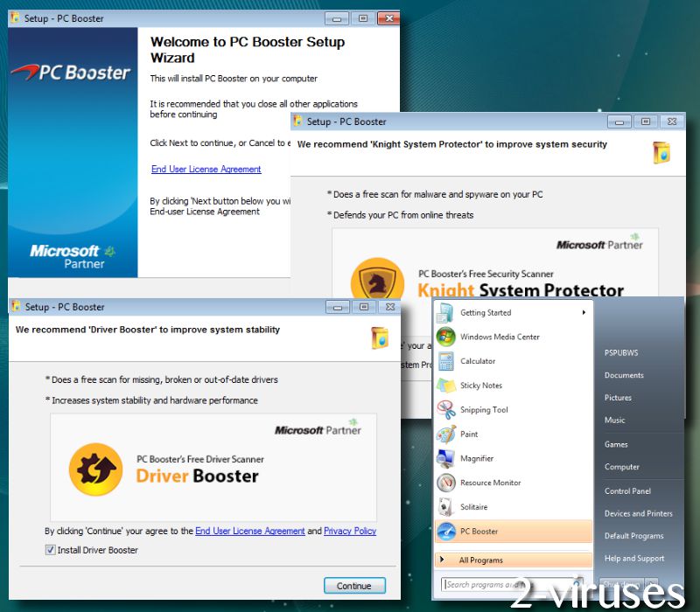Viewport: 700px width, 612px height.
Task: Open Games from the Start menu
Action: point(616,444)
